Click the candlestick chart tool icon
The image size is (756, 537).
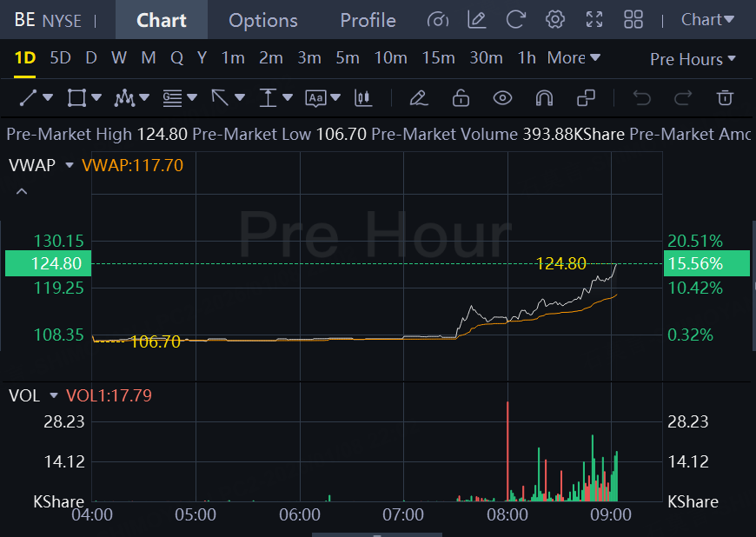363,98
